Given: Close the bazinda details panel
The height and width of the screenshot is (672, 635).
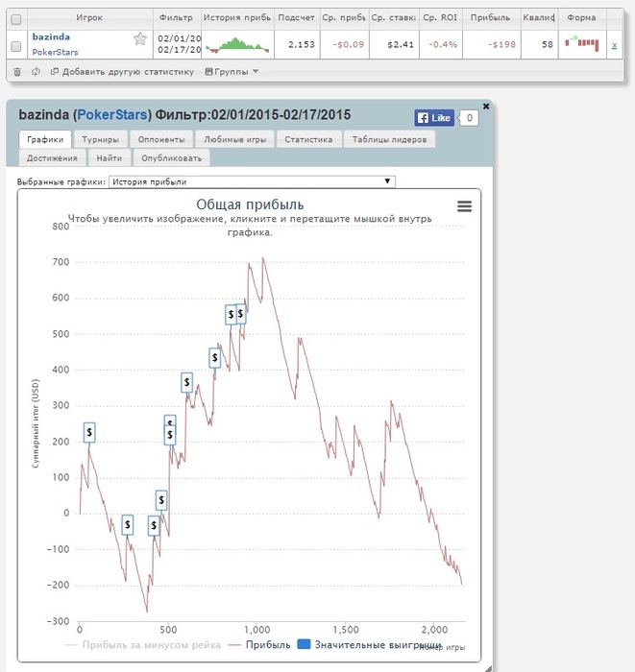Looking at the screenshot, I should 486,107.
